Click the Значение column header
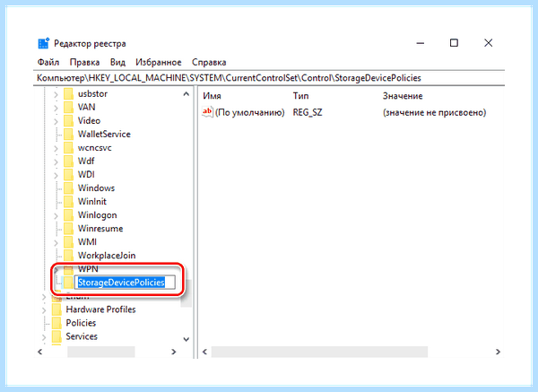Screen dimensions: 538x392 pos(403,96)
